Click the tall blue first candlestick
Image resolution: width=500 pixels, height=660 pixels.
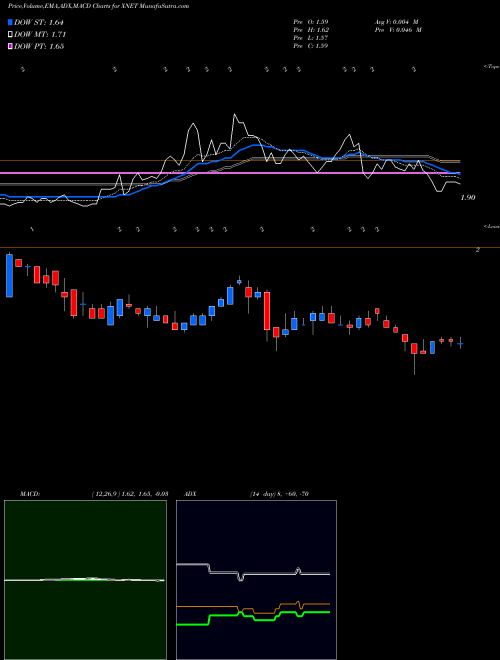click(9, 276)
